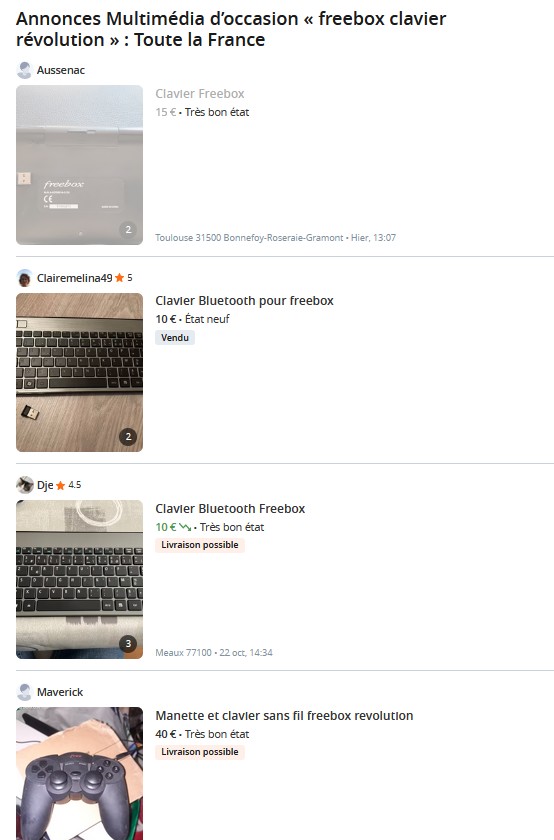Open the gamepad manette listing photo
The width and height of the screenshot is (554, 840).
click(x=79, y=774)
